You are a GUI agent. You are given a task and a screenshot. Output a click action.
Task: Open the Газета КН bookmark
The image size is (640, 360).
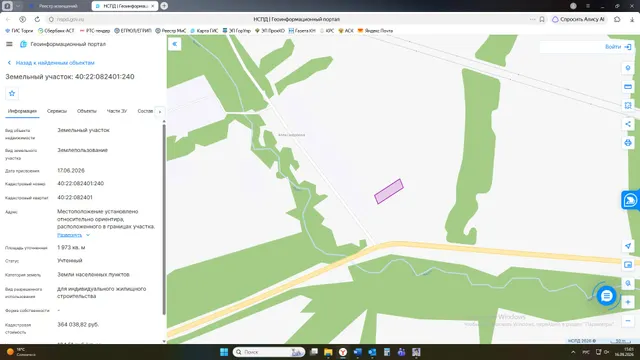point(302,31)
